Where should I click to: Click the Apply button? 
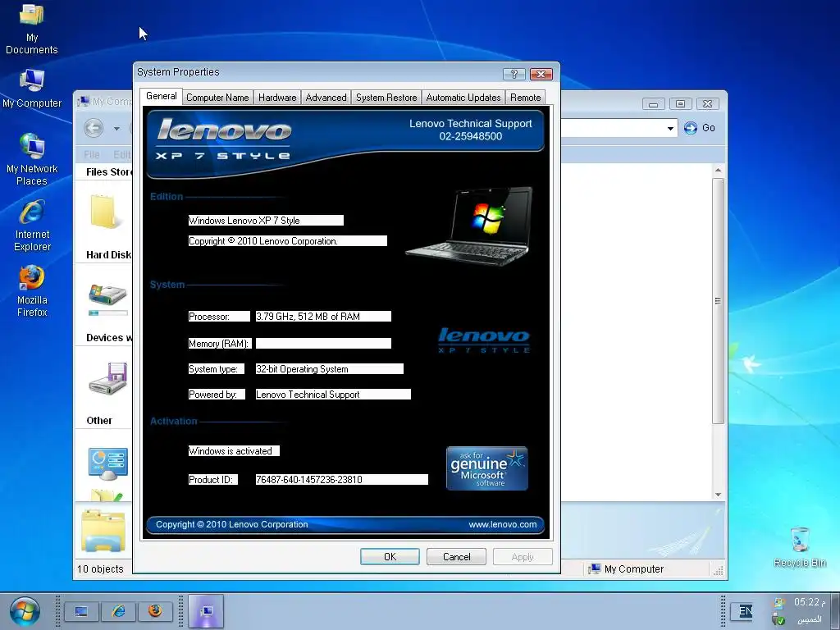[x=523, y=557]
